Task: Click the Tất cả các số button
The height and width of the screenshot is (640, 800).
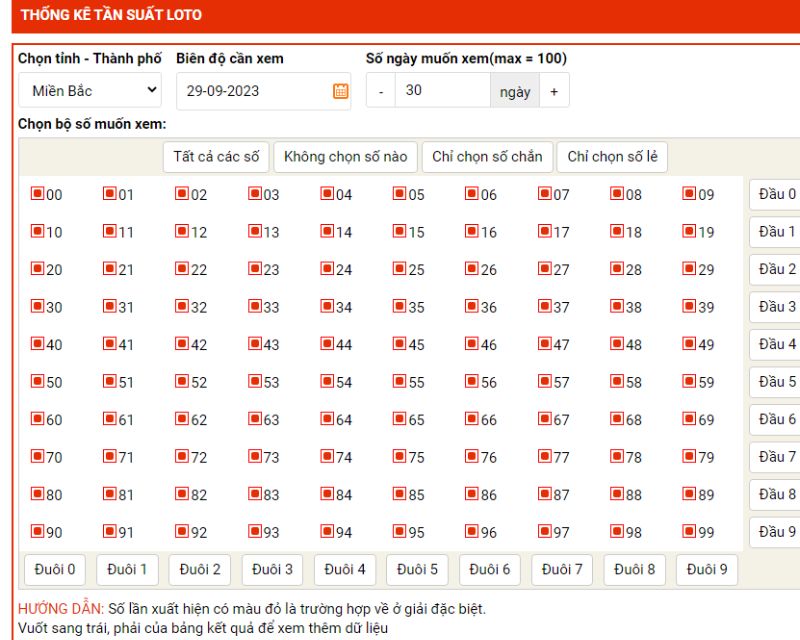Action: [x=216, y=157]
